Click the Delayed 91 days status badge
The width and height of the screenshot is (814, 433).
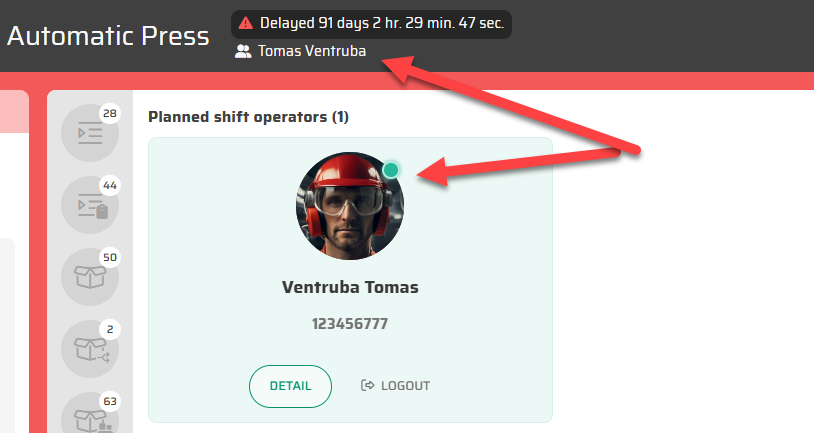372,23
